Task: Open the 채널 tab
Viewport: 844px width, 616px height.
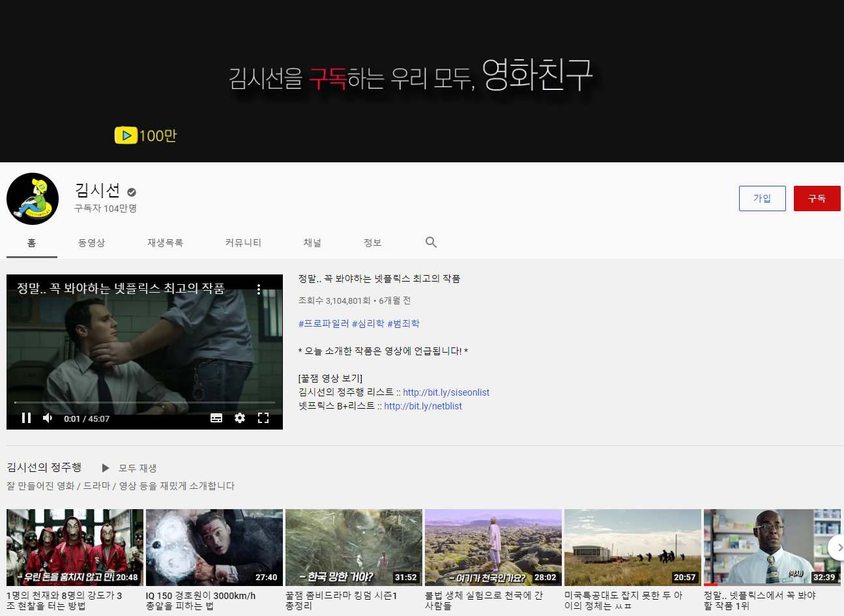Action: click(312, 242)
